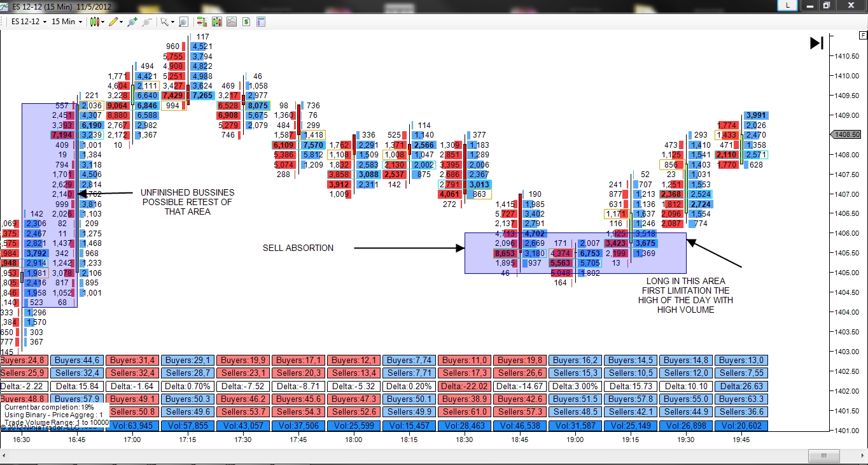The image size is (868, 465).
Task: Click the 17:15 time axis label
Action: pos(187,440)
